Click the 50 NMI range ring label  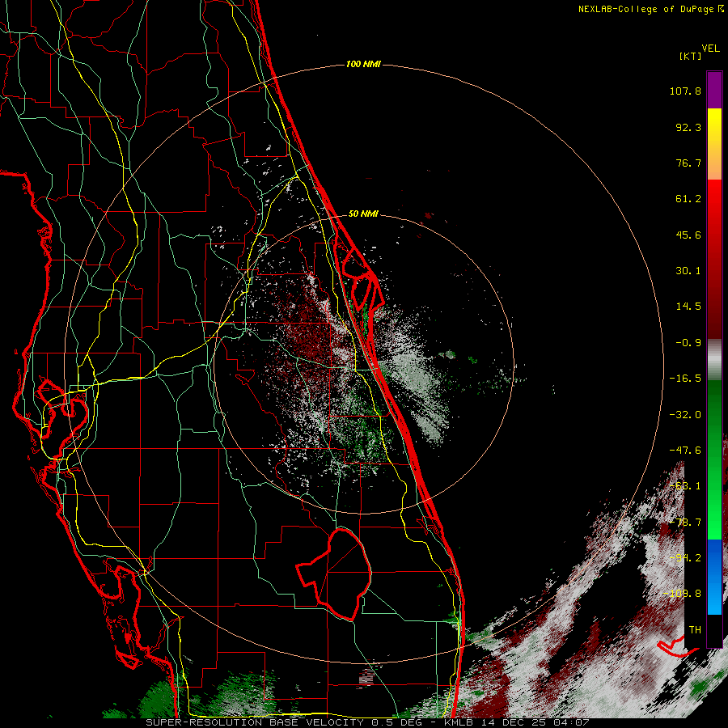(363, 214)
